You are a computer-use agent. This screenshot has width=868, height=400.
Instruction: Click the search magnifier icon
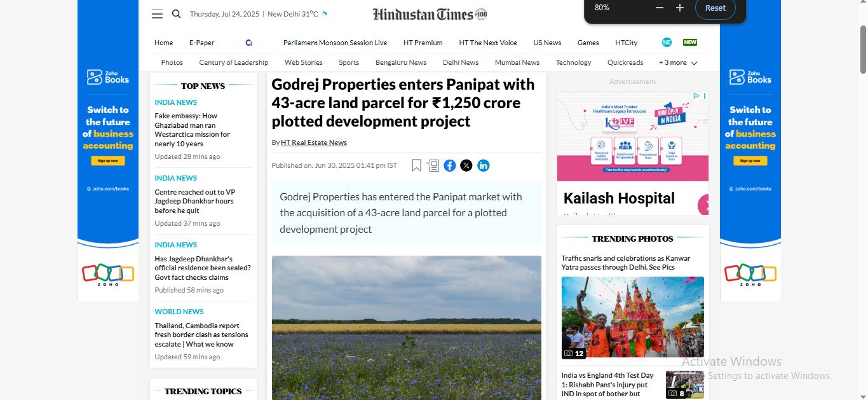point(177,14)
